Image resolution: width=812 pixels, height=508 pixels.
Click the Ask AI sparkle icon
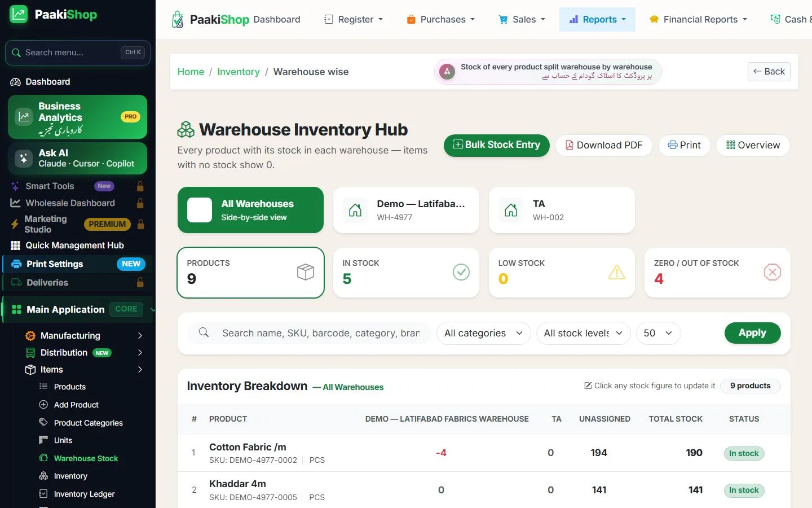pyautogui.click(x=24, y=158)
